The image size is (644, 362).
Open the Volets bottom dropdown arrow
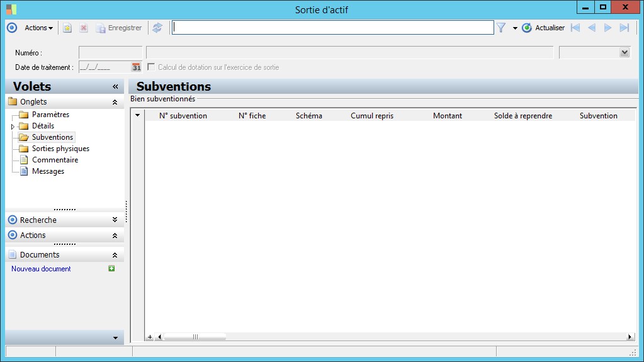click(x=115, y=337)
